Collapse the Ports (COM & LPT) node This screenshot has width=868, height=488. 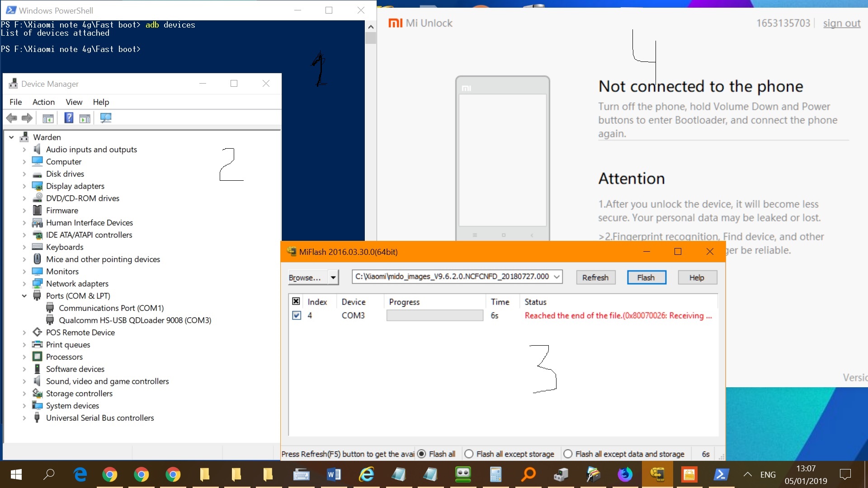(24, 296)
